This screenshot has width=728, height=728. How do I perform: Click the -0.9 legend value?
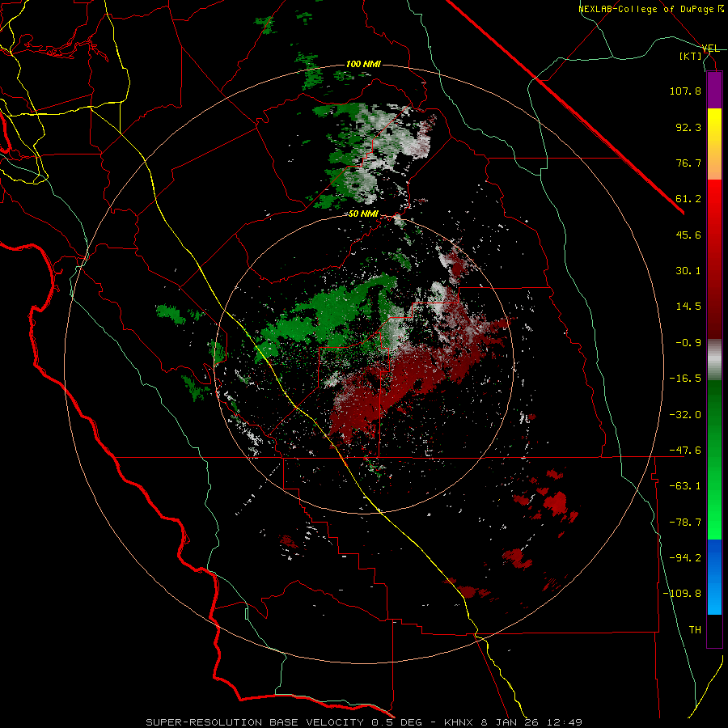click(688, 343)
